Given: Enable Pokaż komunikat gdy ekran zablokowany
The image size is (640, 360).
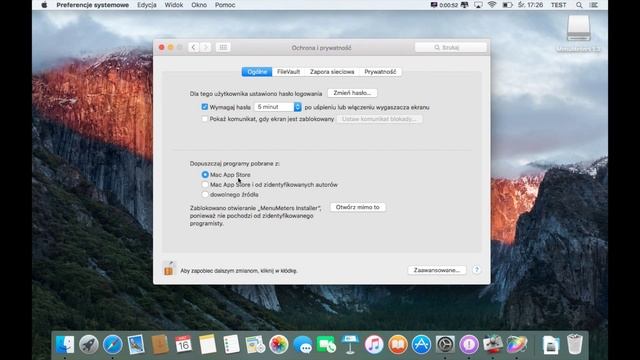Looking at the screenshot, I should [204, 119].
